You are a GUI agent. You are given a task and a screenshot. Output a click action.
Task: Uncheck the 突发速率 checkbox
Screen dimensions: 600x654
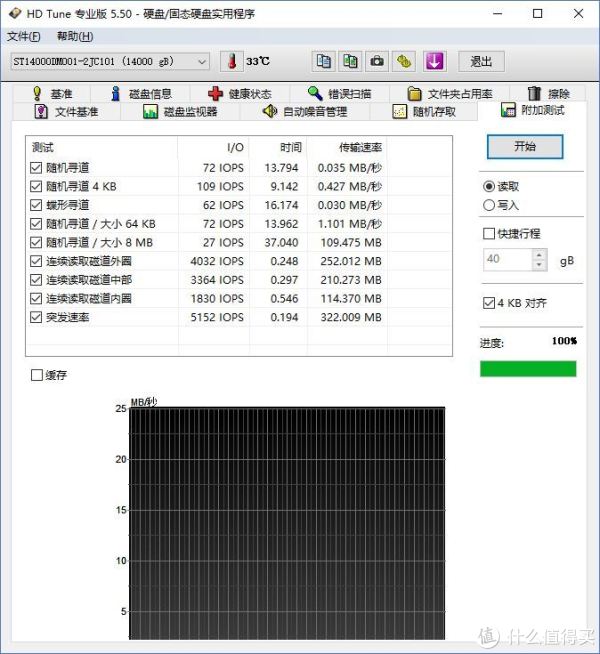36,317
